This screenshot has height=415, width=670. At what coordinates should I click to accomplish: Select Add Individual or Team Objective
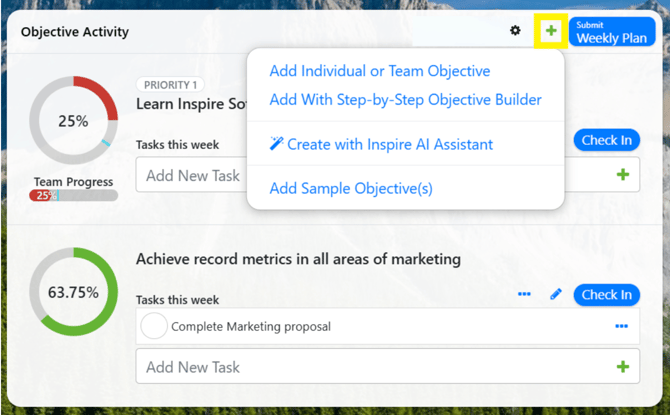click(x=380, y=71)
